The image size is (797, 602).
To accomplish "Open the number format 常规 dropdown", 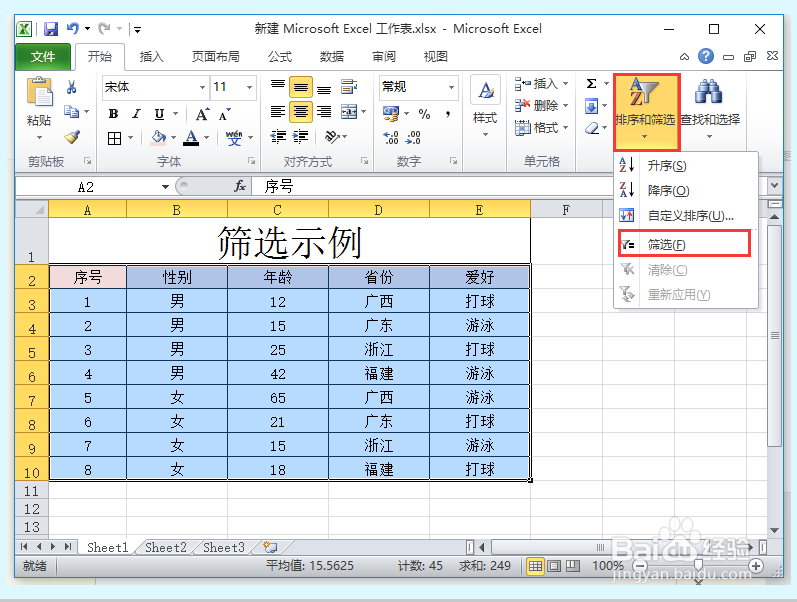I will point(451,87).
